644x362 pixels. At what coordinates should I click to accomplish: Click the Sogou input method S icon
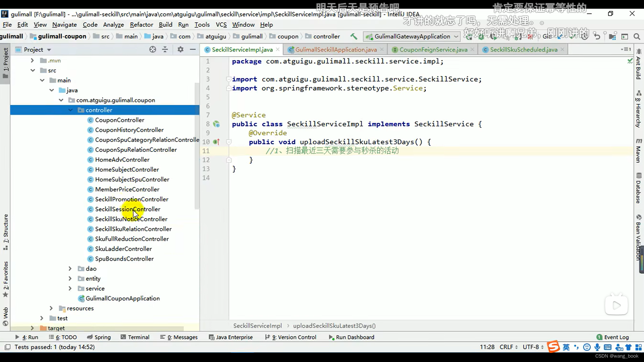554,347
